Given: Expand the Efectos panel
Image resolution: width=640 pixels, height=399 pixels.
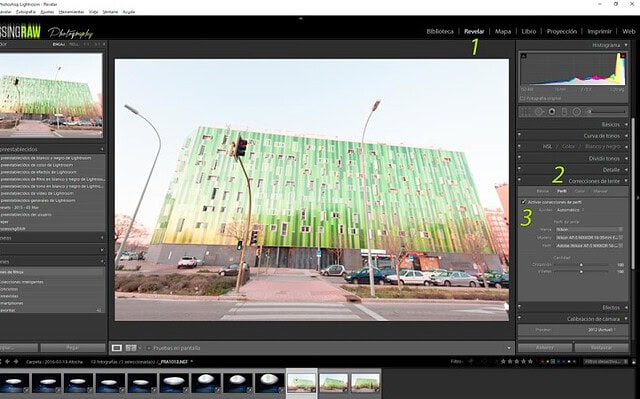Looking at the screenshot, I should 626,308.
